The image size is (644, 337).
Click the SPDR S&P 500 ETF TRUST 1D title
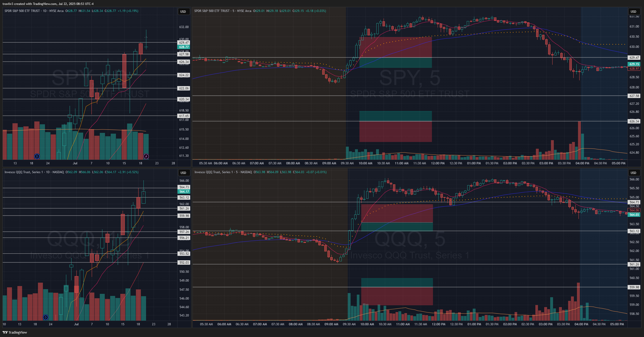coord(34,11)
